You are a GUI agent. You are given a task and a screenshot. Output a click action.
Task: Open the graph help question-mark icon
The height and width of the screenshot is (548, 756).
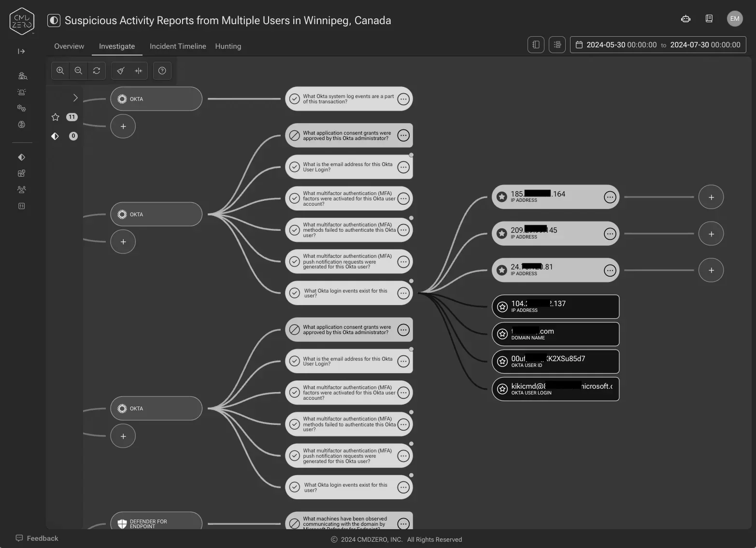coord(162,70)
